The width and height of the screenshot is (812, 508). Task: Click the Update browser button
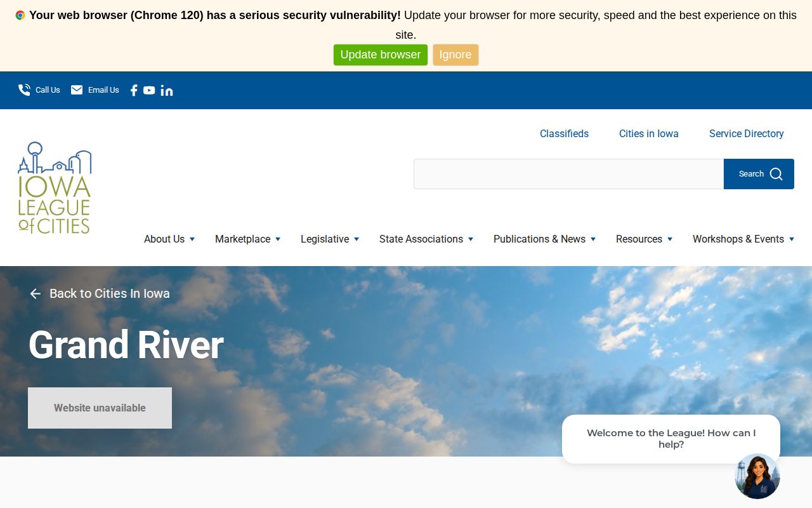point(381,55)
